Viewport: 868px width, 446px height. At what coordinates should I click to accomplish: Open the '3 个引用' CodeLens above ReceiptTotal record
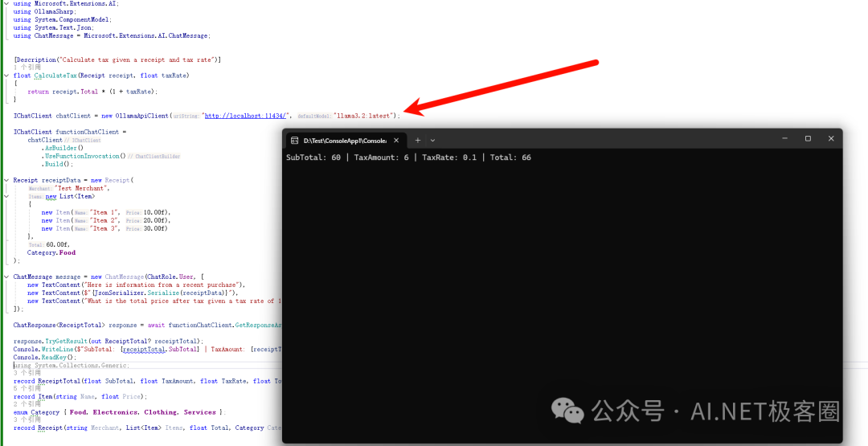pyautogui.click(x=27, y=373)
